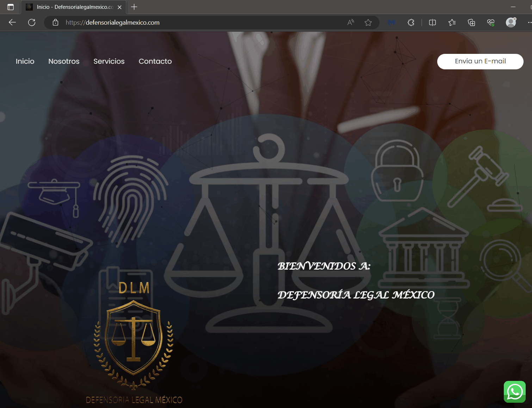Viewport: 532px width, 408px height.
Task: Open Settings and more ellipsis menu
Action: pyautogui.click(x=530, y=23)
